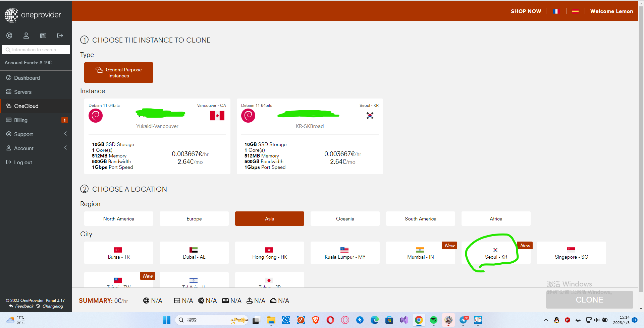Launch Google Chrome from the taskbar

419,320
